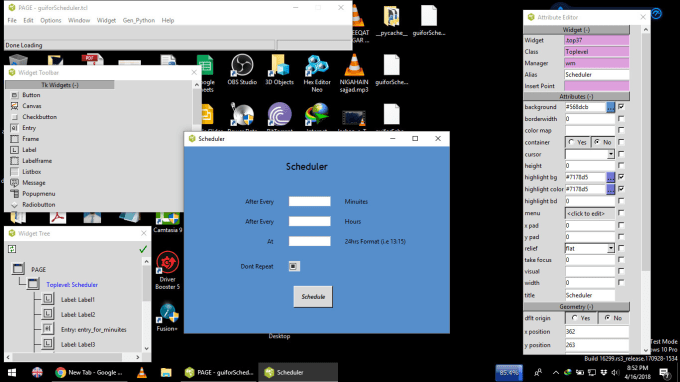Select the Canvas widget icon

click(x=14, y=106)
